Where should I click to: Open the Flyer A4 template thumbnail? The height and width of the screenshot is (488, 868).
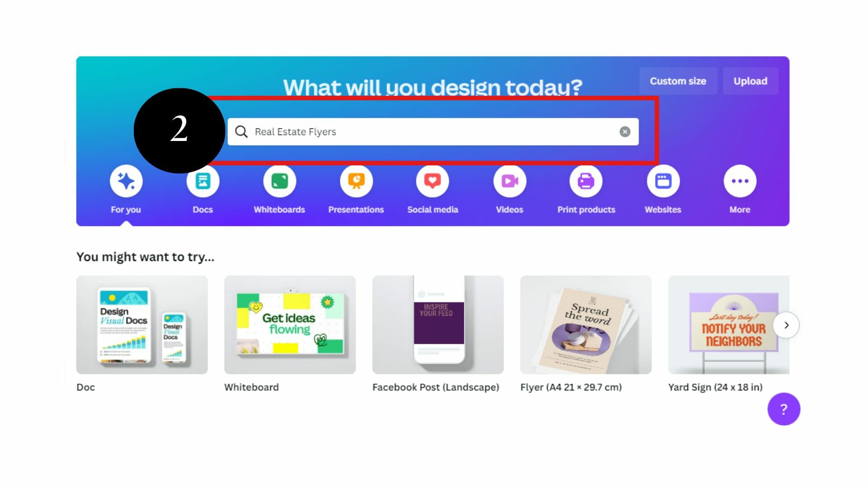pyautogui.click(x=586, y=325)
